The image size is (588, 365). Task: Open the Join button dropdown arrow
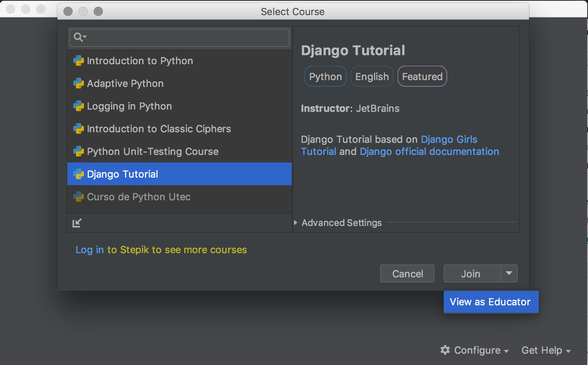tap(509, 274)
